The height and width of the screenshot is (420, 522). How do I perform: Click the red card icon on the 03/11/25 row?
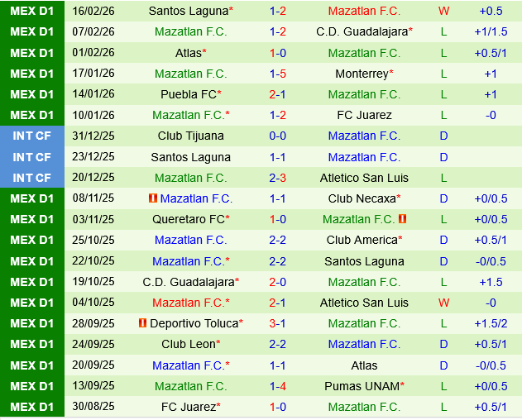[x=402, y=219]
